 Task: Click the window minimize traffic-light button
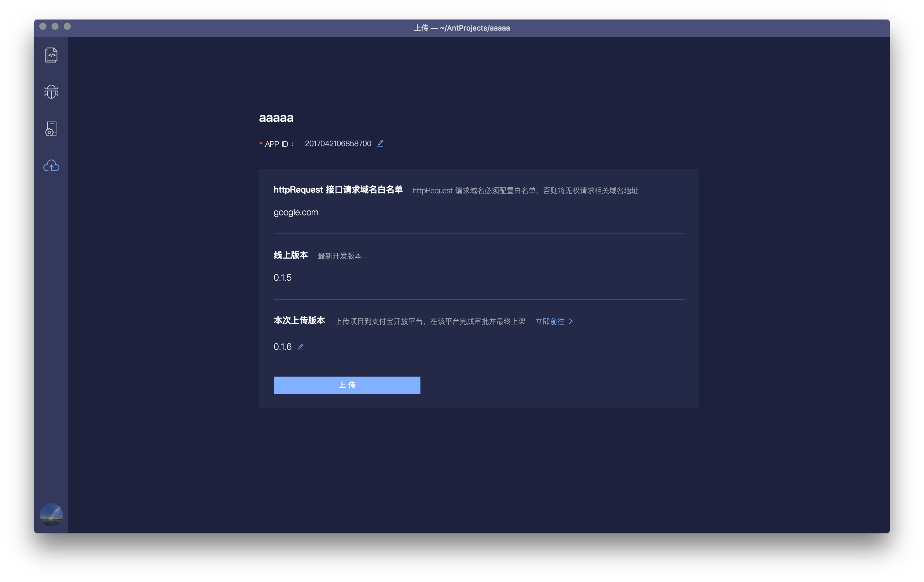(x=55, y=26)
